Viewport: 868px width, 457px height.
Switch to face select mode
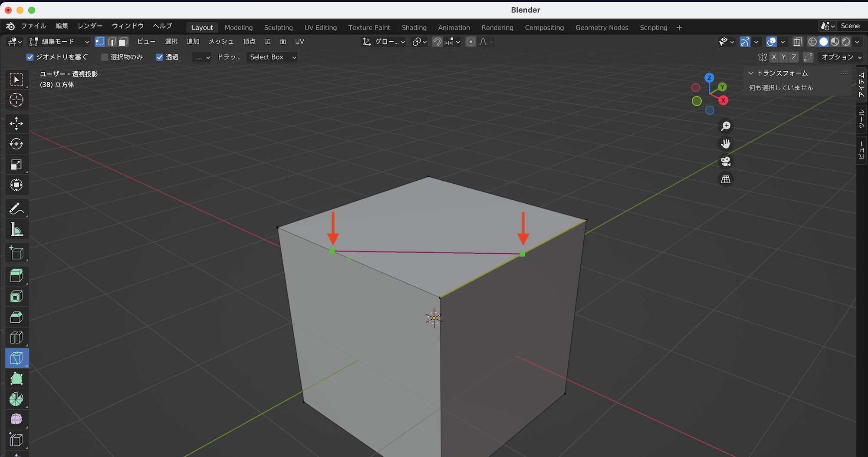point(124,42)
